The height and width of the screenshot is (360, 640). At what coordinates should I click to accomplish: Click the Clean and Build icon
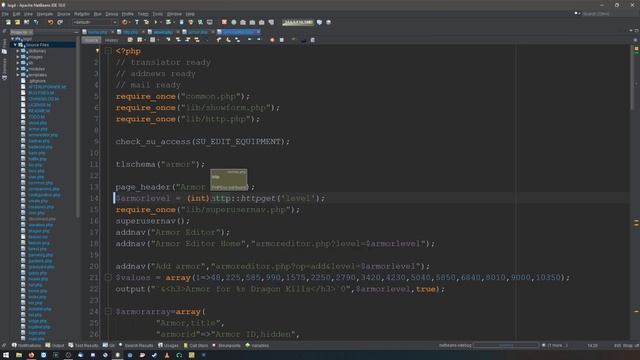click(146, 22)
